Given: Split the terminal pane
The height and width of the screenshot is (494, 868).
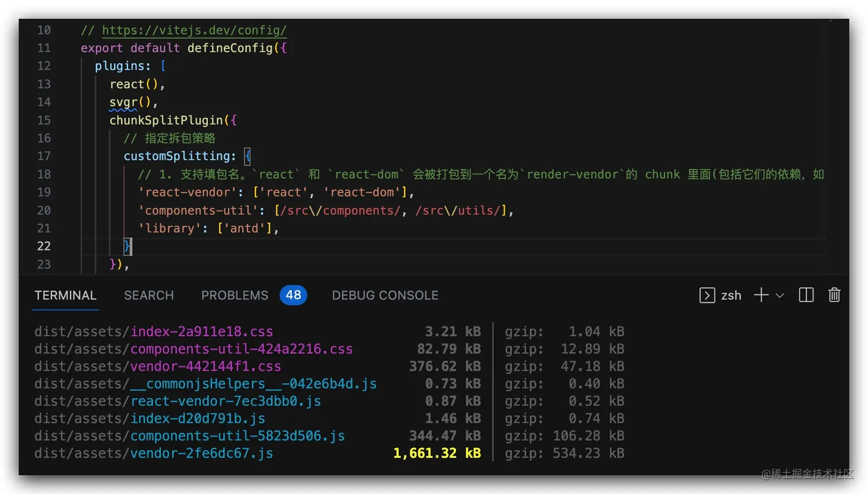Looking at the screenshot, I should pos(806,295).
